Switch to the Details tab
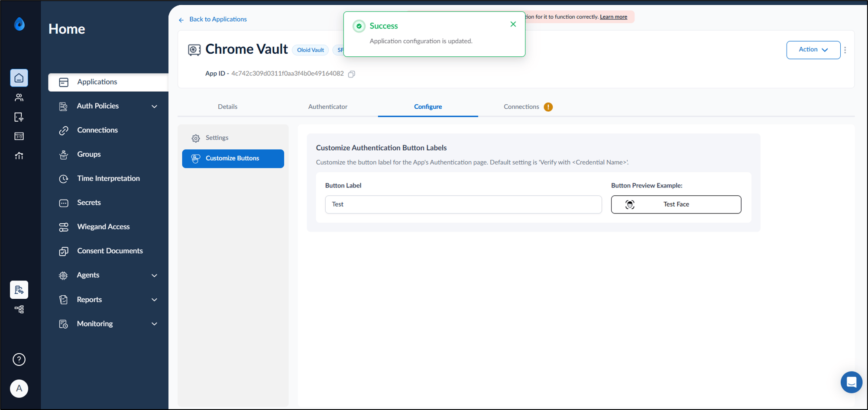The image size is (868, 410). pyautogui.click(x=228, y=107)
